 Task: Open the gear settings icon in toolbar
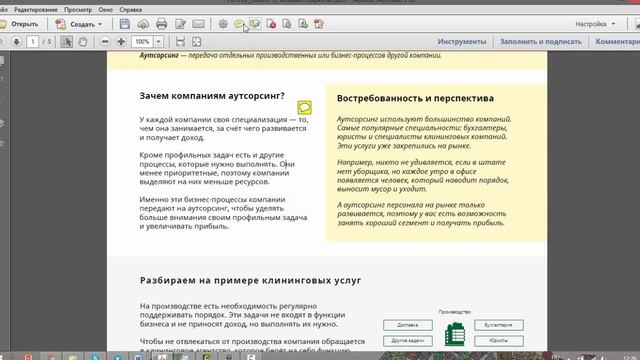click(223, 24)
